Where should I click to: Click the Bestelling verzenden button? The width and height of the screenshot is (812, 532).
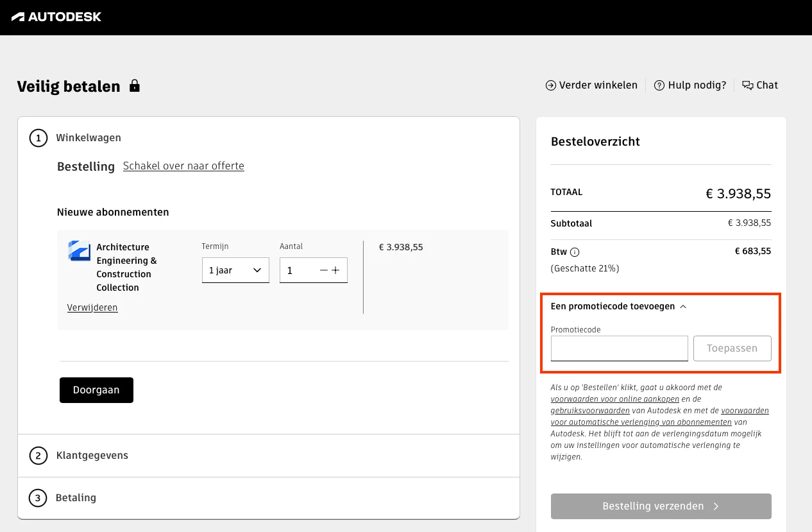(x=661, y=506)
